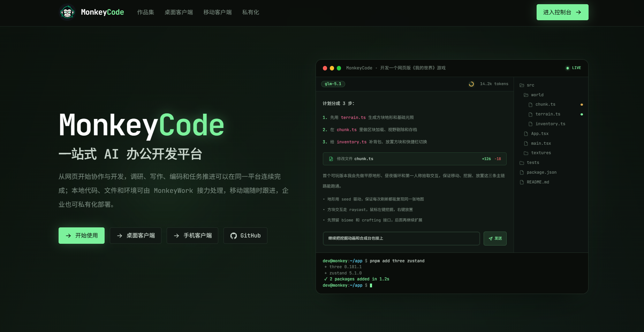Click the 2 packages added terminal line
The height and width of the screenshot is (332, 644).
pyautogui.click(x=357, y=279)
